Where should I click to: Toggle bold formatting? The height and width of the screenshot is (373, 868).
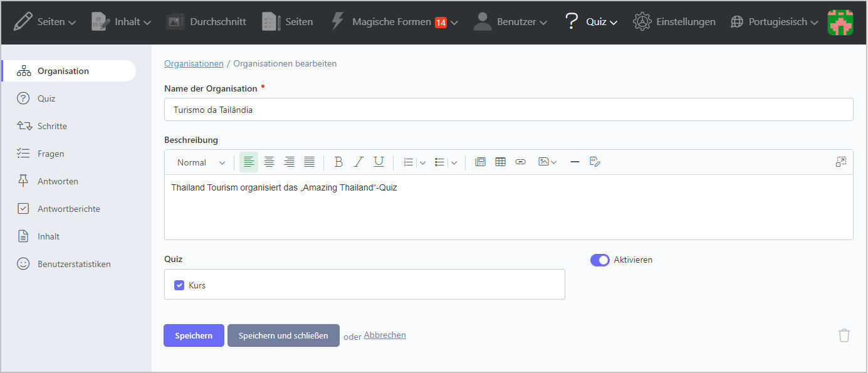[338, 162]
